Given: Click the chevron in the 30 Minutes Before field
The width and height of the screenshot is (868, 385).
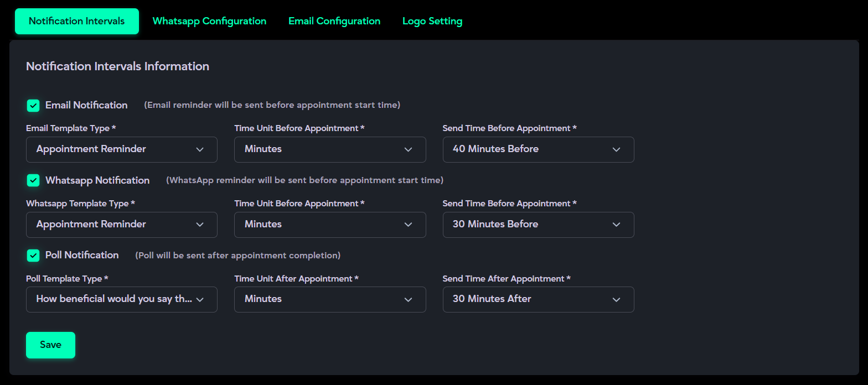Looking at the screenshot, I should coord(616,225).
